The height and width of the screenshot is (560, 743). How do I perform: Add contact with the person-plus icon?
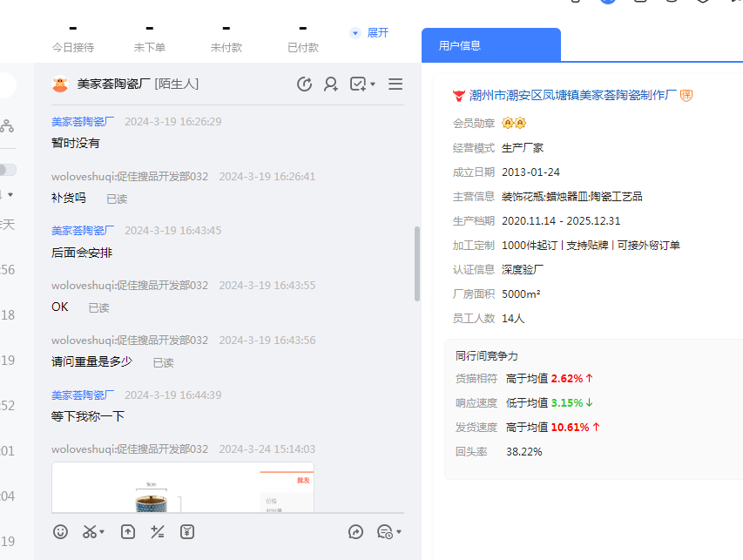(x=331, y=84)
